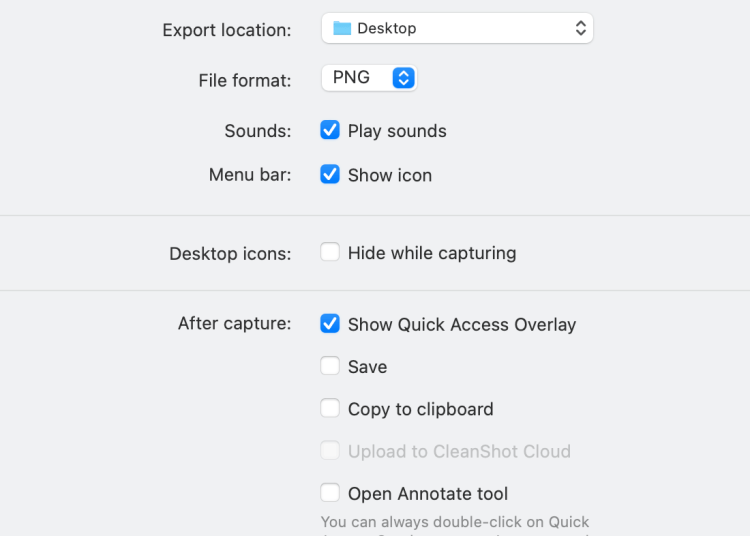
Task: Enable Hide while capturing checkbox
Action: pyautogui.click(x=330, y=252)
